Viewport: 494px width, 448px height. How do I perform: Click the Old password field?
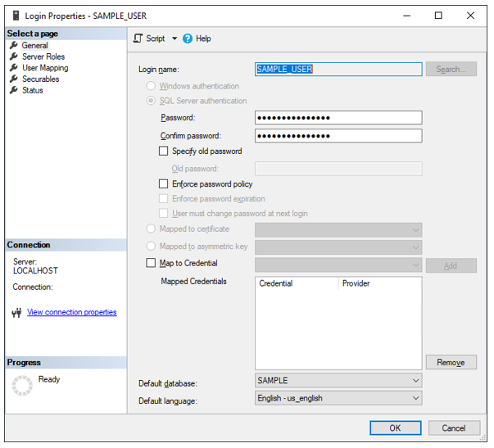338,169
